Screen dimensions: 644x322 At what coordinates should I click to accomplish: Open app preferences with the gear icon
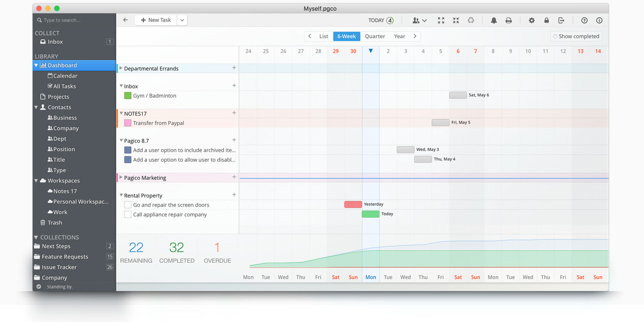[x=532, y=20]
